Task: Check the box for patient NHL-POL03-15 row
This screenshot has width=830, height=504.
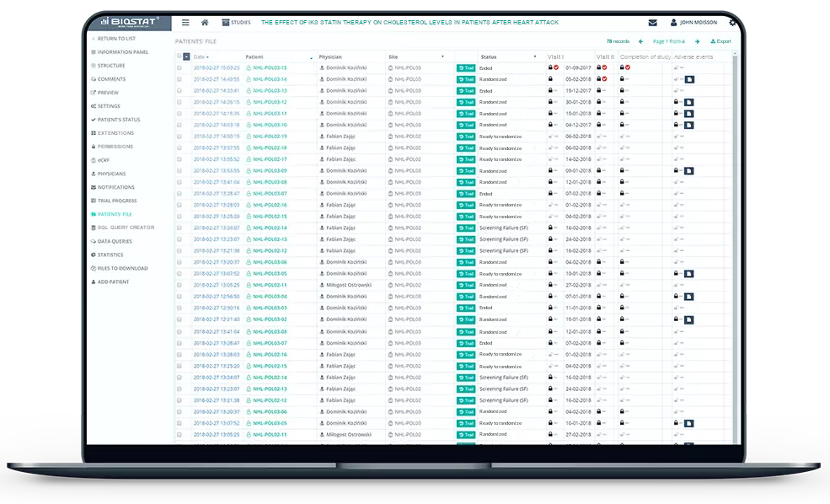Action: [179, 67]
